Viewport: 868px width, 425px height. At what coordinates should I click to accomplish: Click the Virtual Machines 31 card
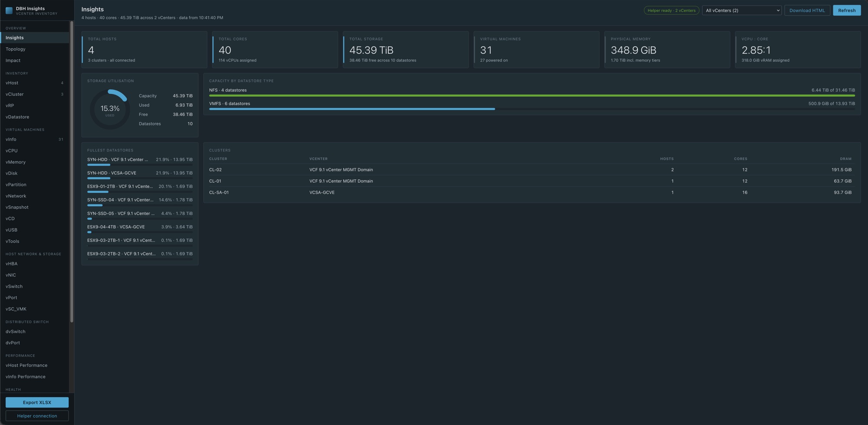click(536, 49)
